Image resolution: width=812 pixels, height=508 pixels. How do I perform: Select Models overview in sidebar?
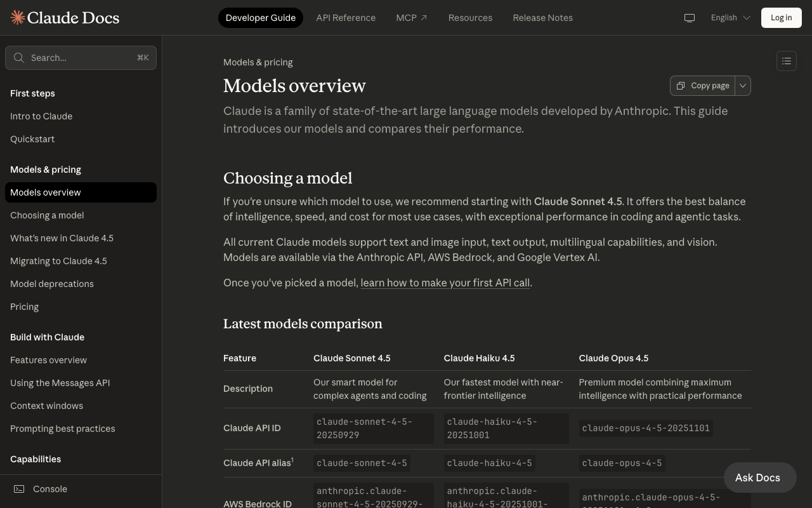[x=81, y=192]
